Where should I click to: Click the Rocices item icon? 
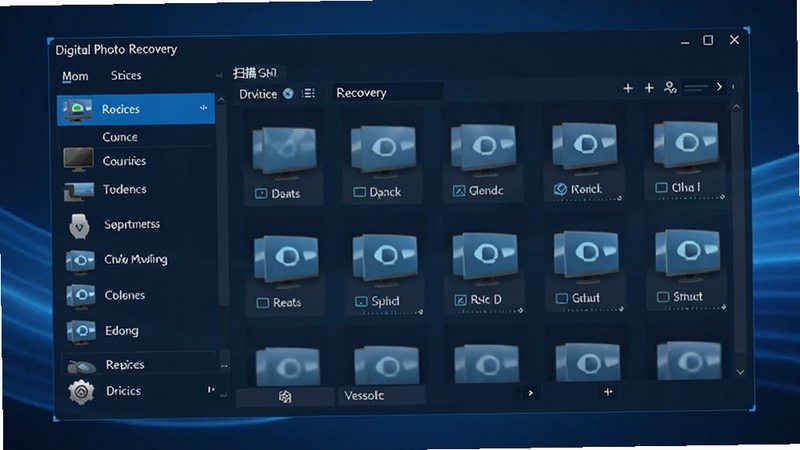click(x=77, y=110)
